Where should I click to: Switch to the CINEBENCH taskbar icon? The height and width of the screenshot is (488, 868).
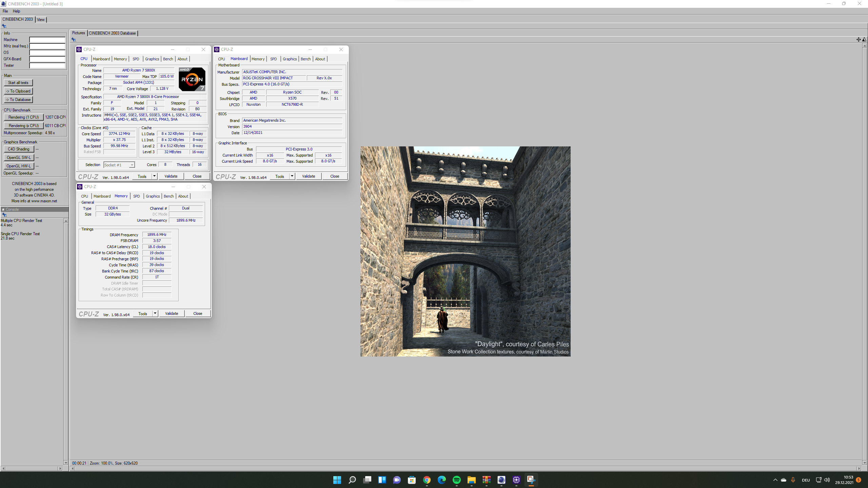[501, 480]
